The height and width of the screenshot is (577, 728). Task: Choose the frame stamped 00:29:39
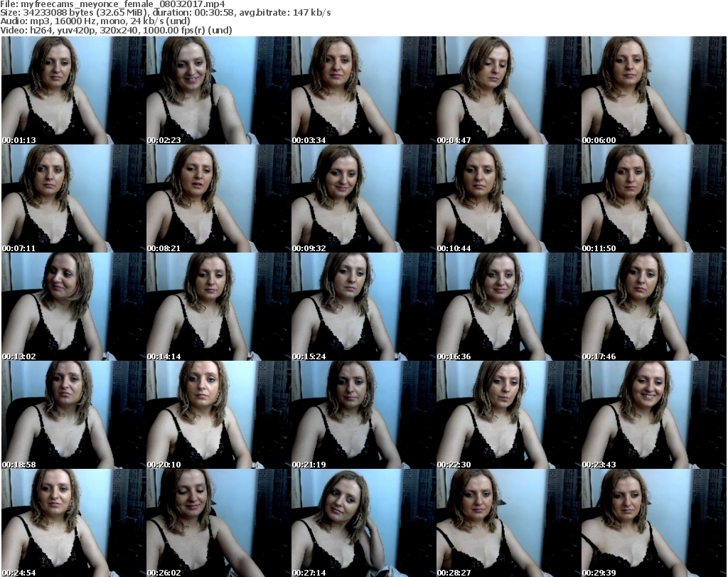654,523
